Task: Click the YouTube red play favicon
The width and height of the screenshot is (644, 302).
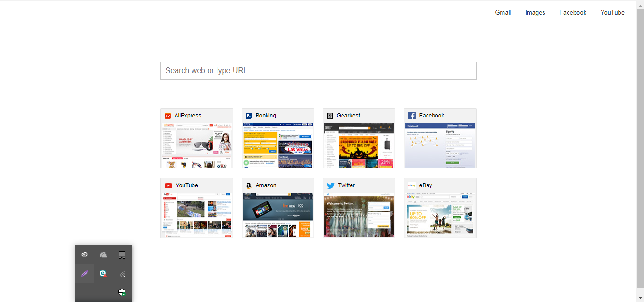Action: pos(168,185)
